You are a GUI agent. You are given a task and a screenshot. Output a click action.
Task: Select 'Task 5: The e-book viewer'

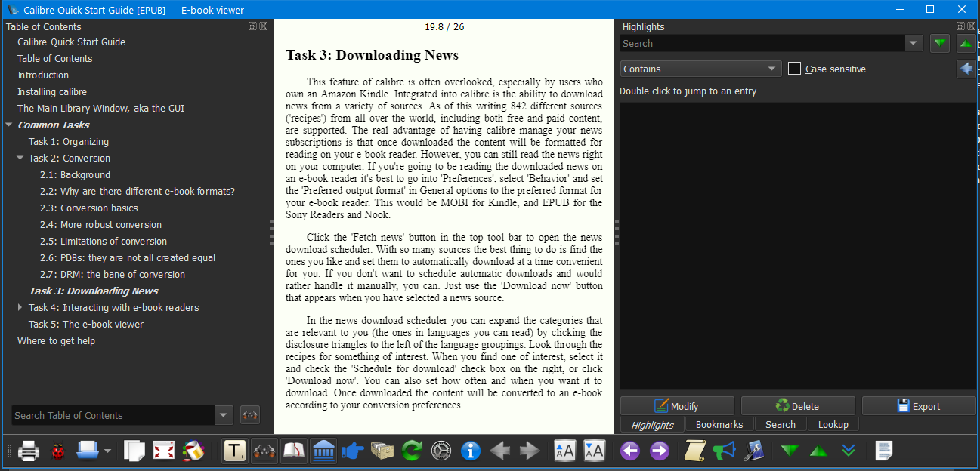[86, 325]
